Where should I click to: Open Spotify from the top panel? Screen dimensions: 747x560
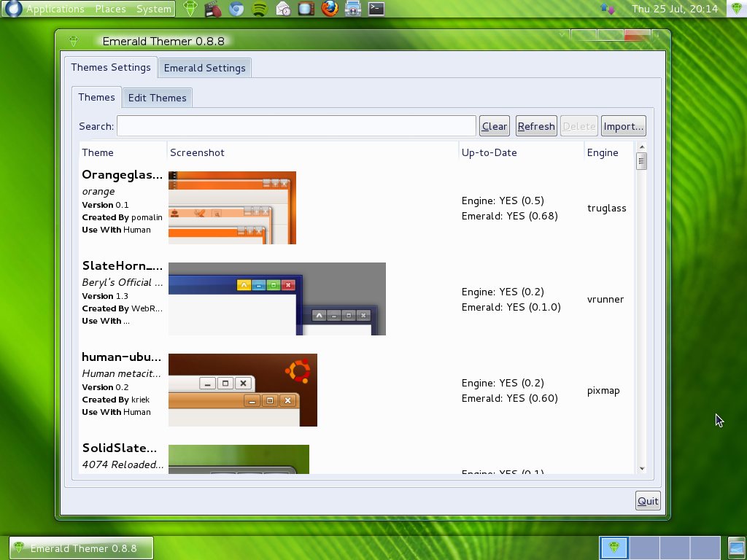(259, 9)
